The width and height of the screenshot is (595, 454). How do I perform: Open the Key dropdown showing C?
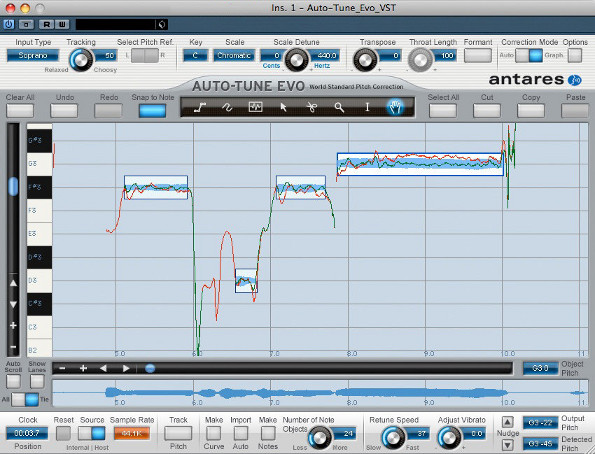point(195,55)
